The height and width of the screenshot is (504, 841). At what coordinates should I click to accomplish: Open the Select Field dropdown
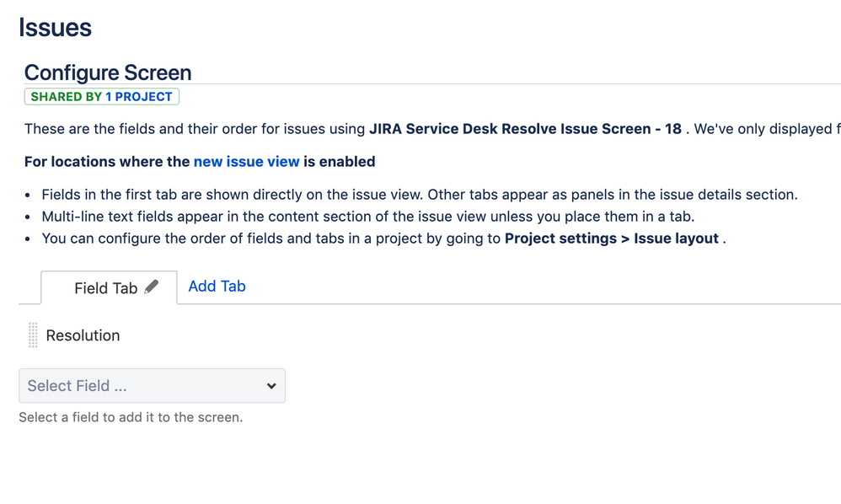click(152, 385)
